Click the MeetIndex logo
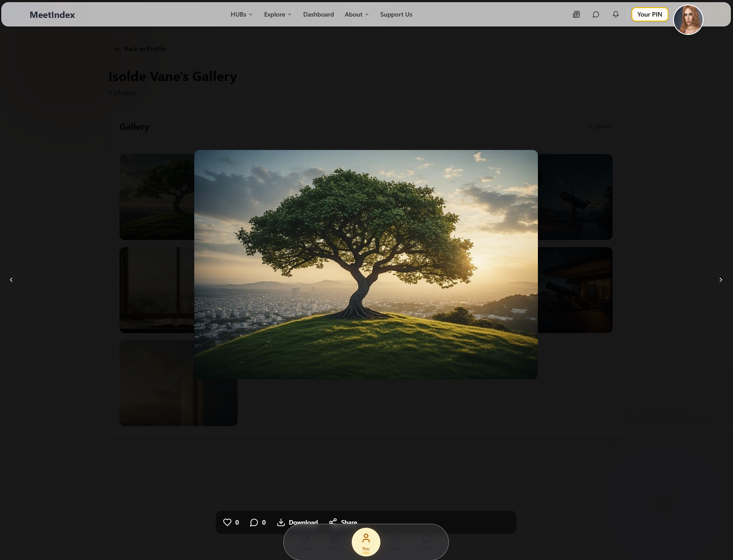The width and height of the screenshot is (733, 560). click(x=52, y=15)
